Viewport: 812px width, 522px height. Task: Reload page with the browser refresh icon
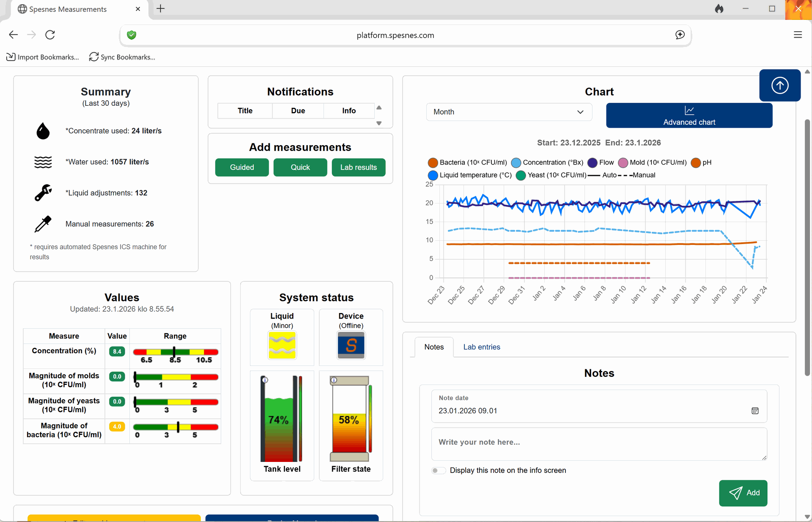coord(50,35)
